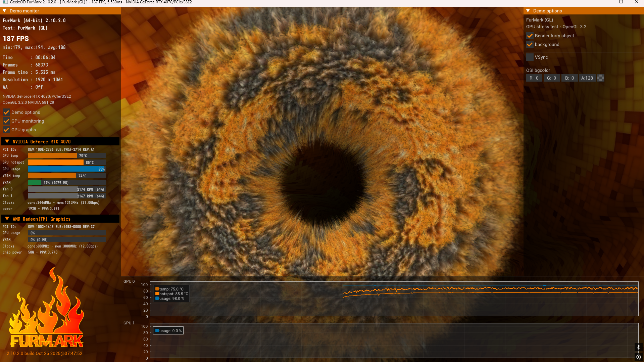Collapse the Demo monitor panel
This screenshot has width=644, height=362.
coord(5,11)
